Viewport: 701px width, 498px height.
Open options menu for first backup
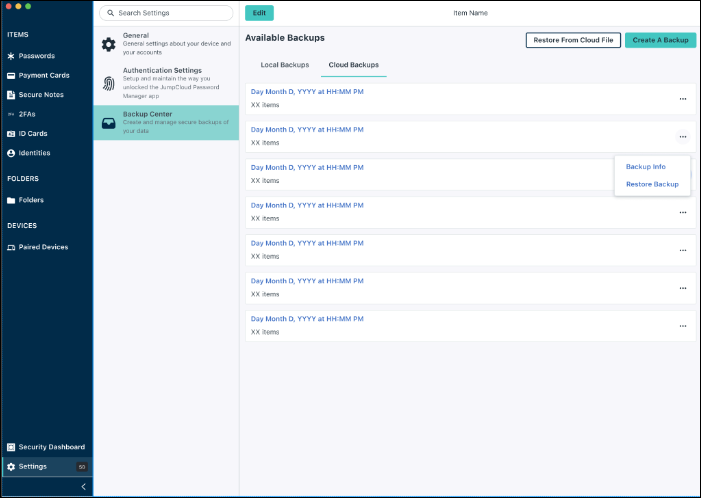(x=683, y=99)
